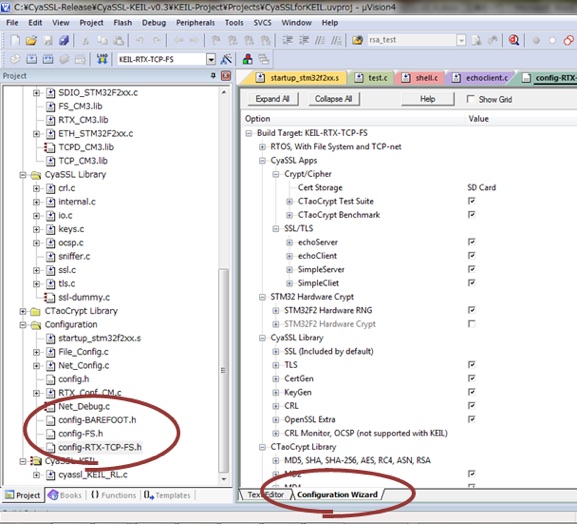
Task: Click the New file blank page icon
Action: [x=15, y=40]
